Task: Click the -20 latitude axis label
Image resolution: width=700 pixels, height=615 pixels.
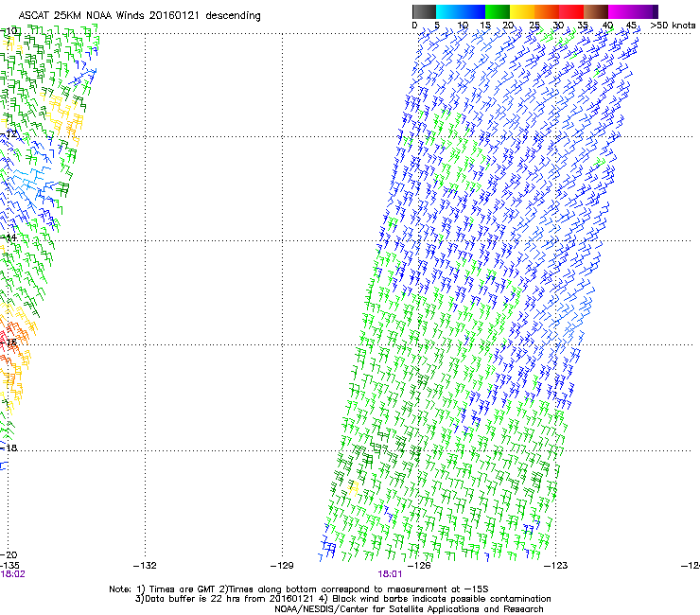Action: (x=9, y=555)
